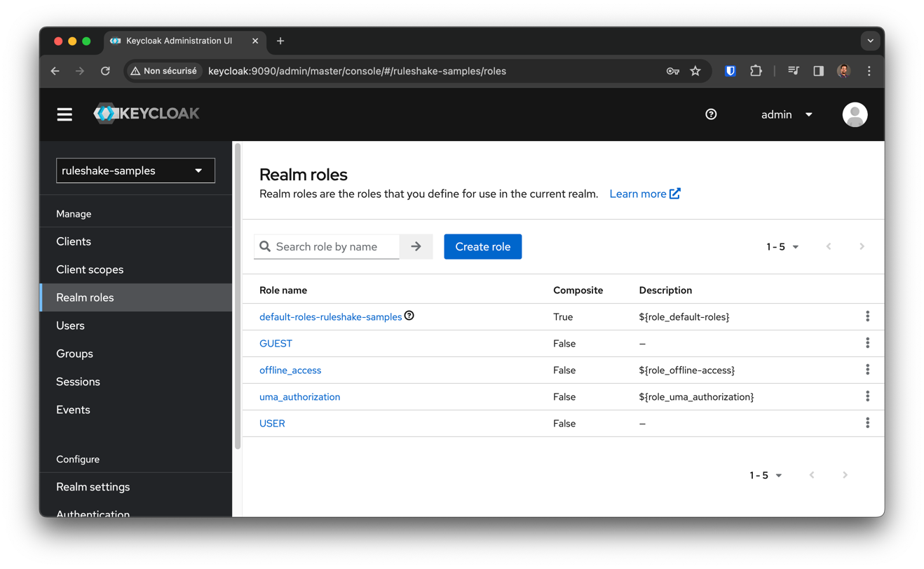Open the uma_authorization role link
The width and height of the screenshot is (924, 569).
pyautogui.click(x=299, y=397)
